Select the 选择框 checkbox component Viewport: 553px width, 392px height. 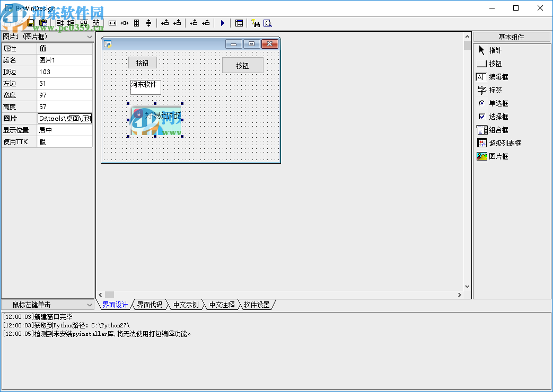[x=493, y=117]
